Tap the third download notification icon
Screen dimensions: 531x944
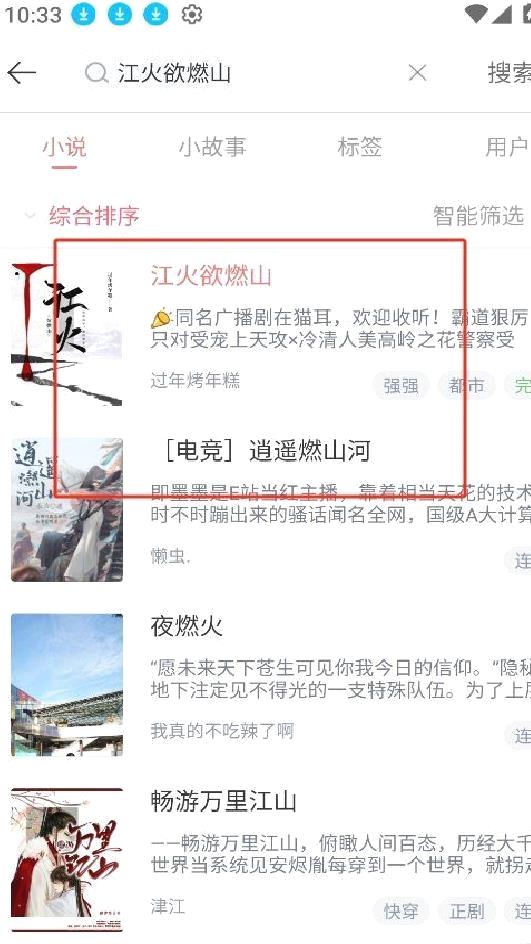pyautogui.click(x=155, y=14)
